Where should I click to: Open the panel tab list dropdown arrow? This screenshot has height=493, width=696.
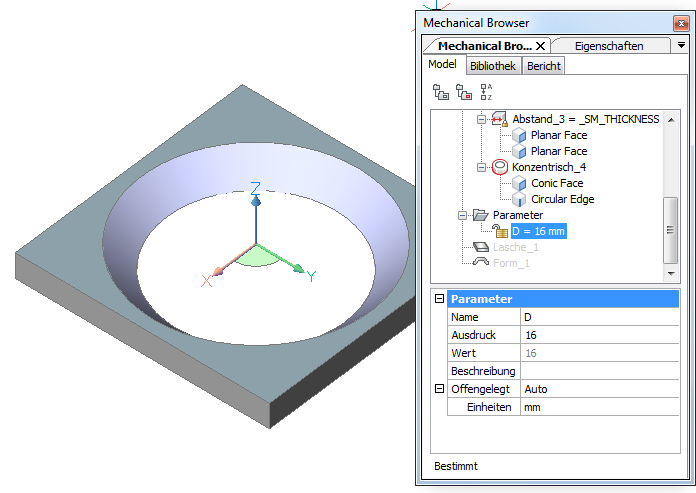(x=681, y=45)
